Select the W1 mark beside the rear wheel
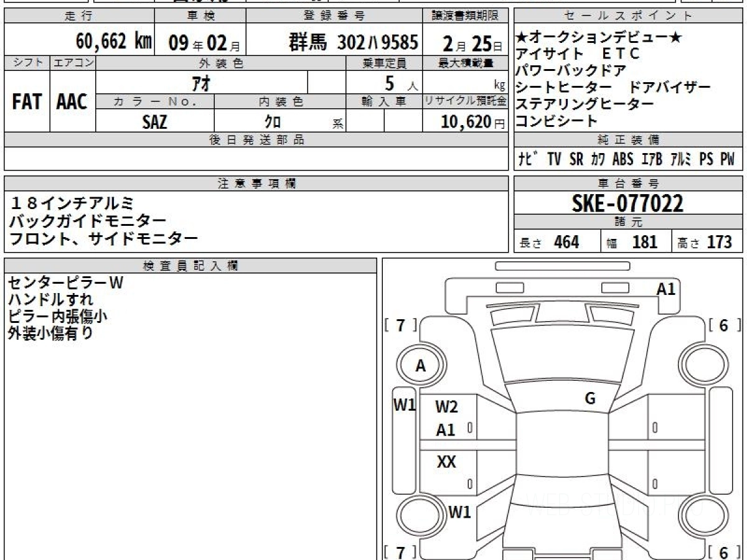The width and height of the screenshot is (747, 560). tap(459, 513)
